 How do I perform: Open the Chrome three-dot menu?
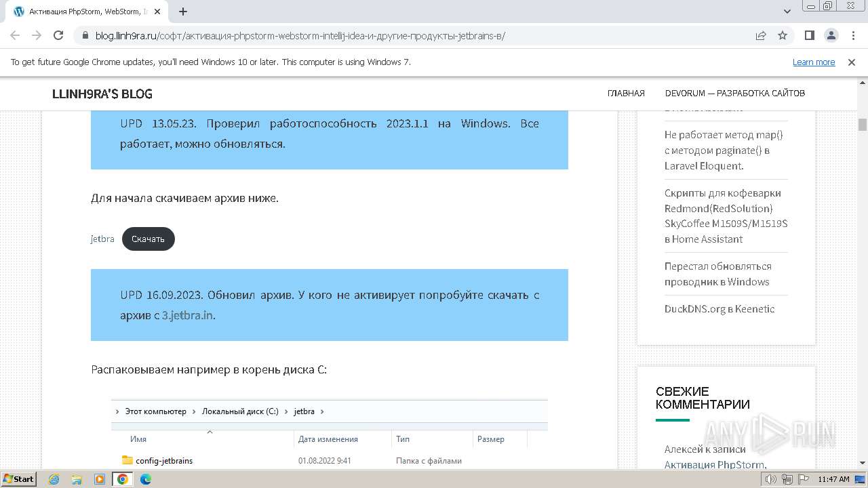852,35
